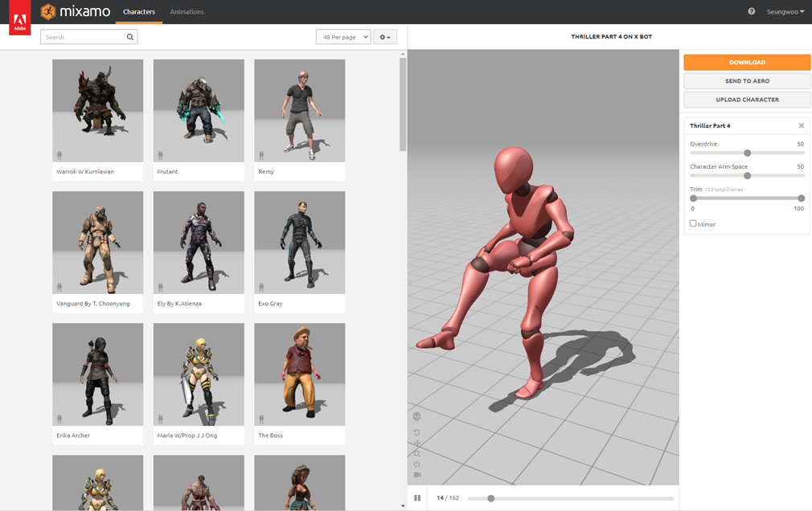The height and width of the screenshot is (511, 812).
Task: Click the search magnifier icon
Action: 130,37
